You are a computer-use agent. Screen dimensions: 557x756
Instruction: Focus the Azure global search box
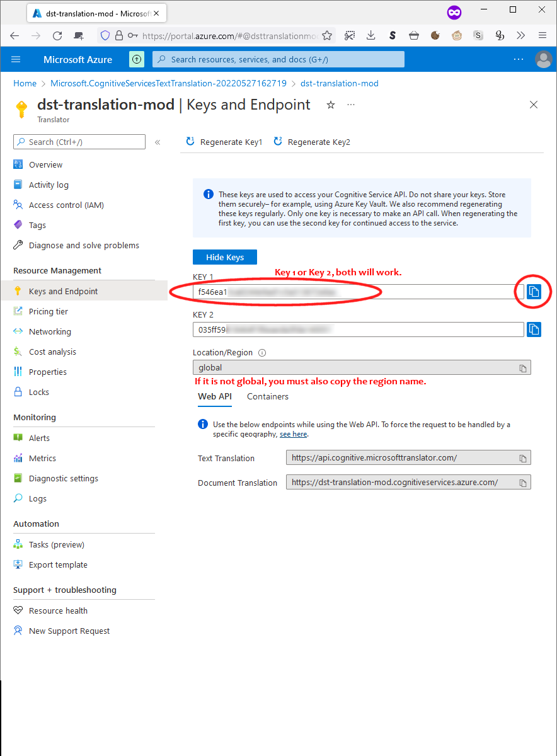click(278, 59)
